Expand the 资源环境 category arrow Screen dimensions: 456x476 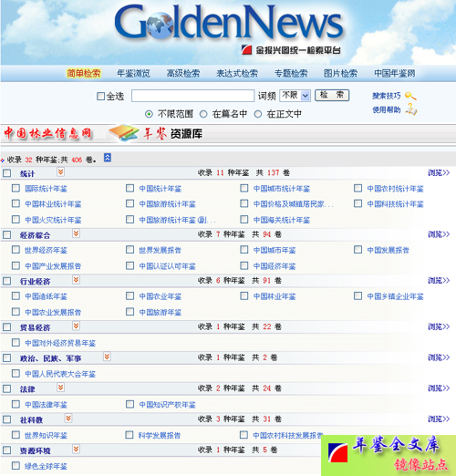pos(76,449)
